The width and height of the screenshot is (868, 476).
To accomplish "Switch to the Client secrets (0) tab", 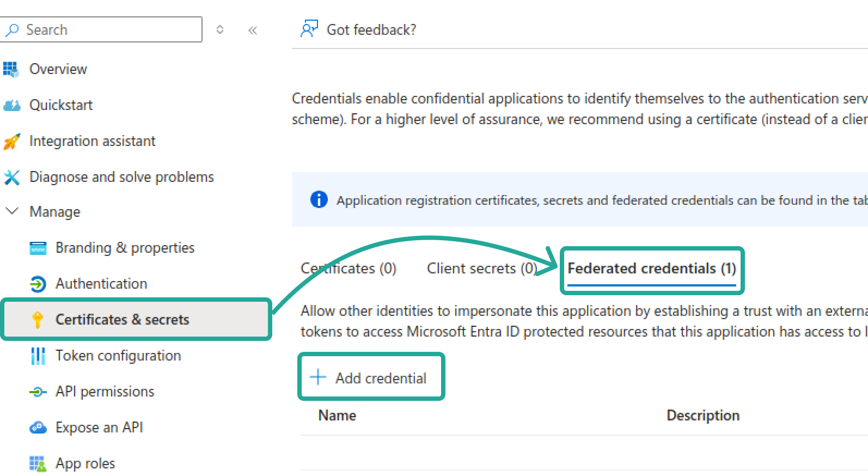I will tap(481, 268).
